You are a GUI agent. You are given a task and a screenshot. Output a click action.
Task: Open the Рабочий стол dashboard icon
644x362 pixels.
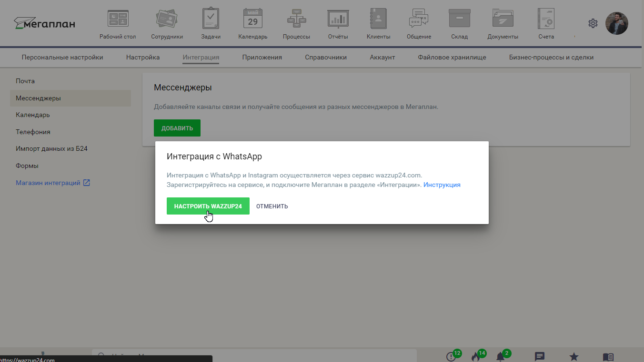(118, 19)
